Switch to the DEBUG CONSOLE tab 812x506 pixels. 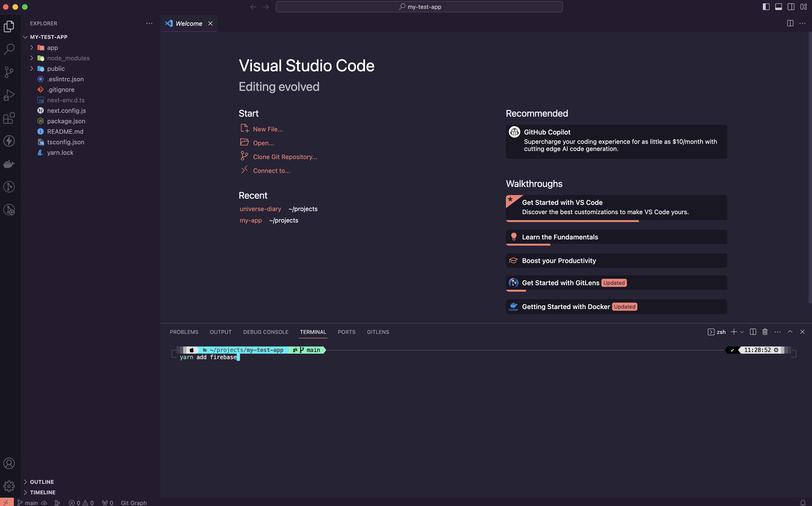(x=265, y=332)
